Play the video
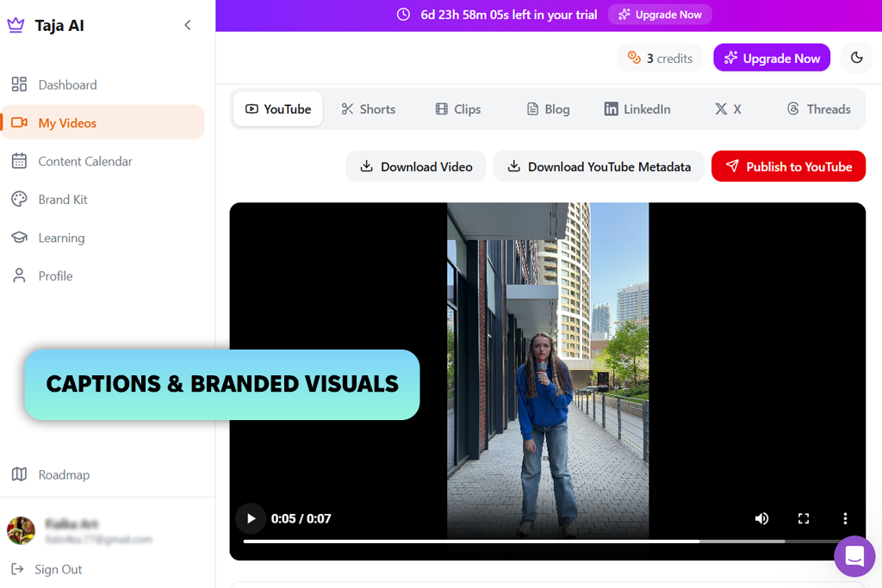 point(251,518)
